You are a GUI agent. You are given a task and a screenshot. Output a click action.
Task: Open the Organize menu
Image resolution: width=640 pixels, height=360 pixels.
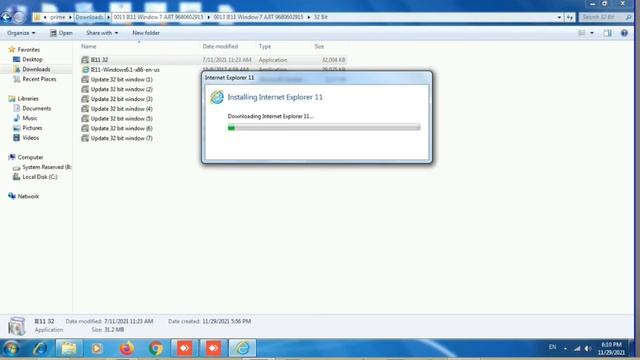coord(21,33)
